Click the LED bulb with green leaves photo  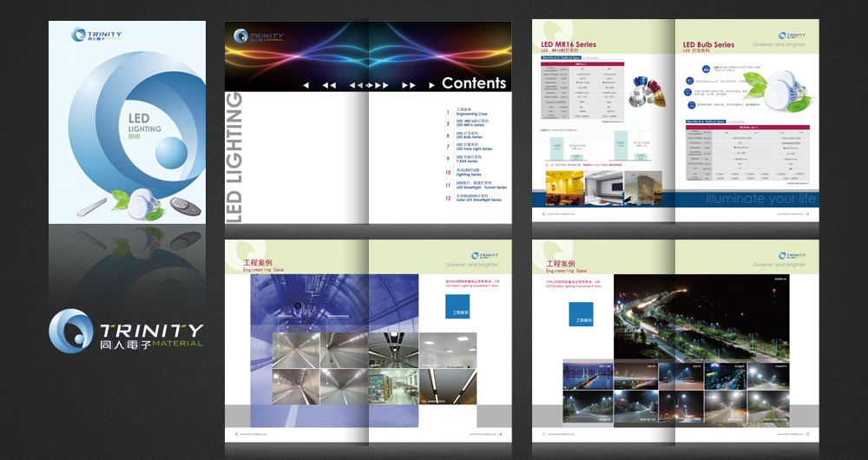point(787,89)
